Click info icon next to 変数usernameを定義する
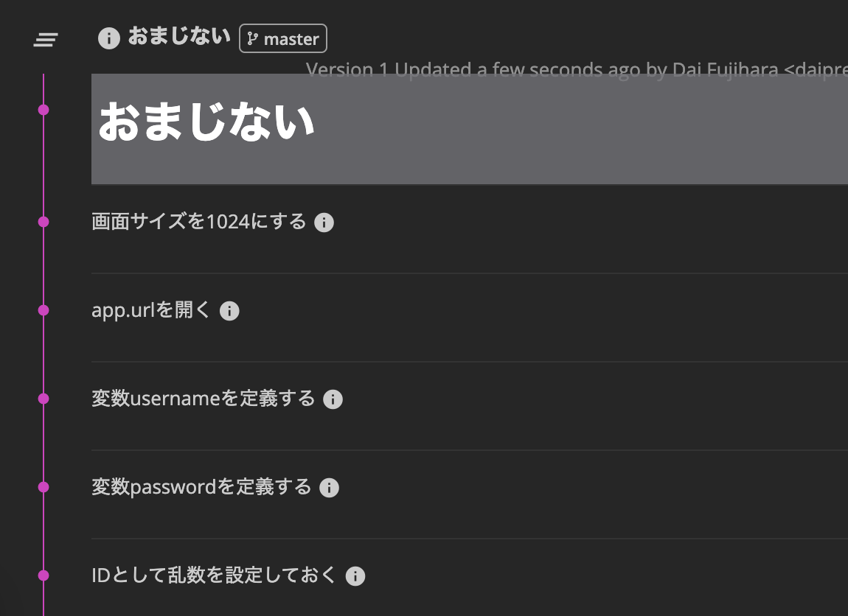Screen dimensions: 848x616 (333, 399)
